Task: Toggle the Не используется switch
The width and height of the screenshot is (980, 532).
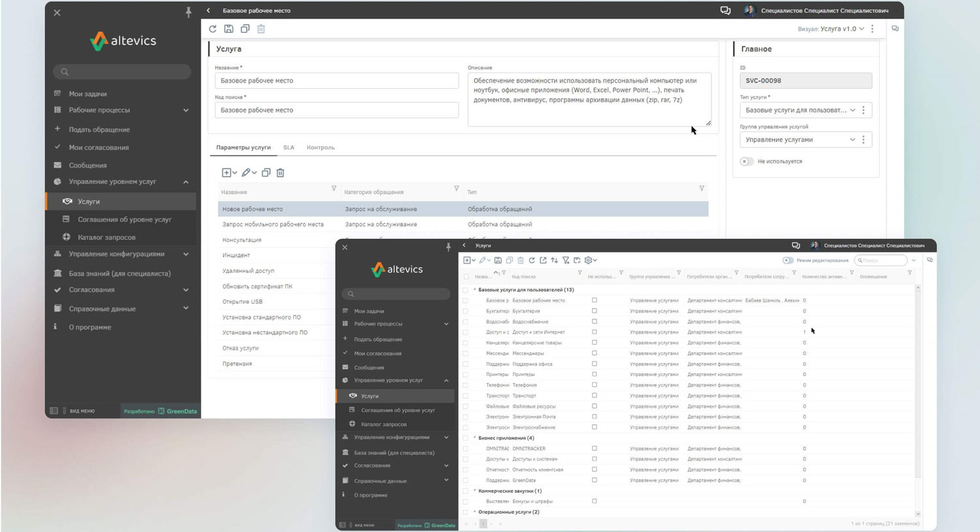Action: 746,161
